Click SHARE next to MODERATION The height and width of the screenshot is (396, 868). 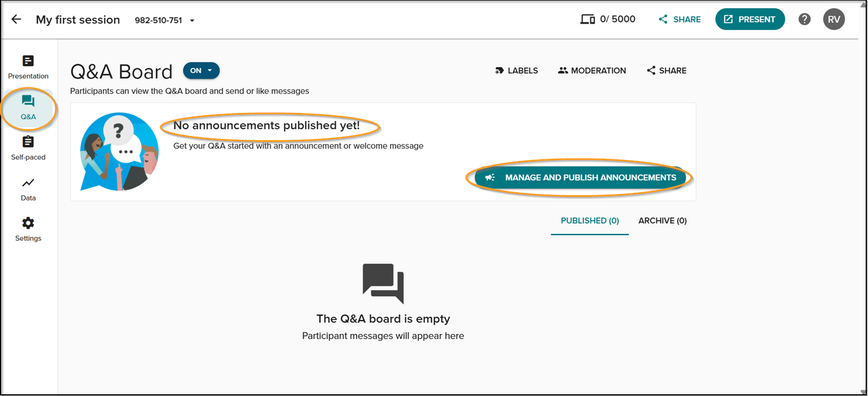click(667, 71)
